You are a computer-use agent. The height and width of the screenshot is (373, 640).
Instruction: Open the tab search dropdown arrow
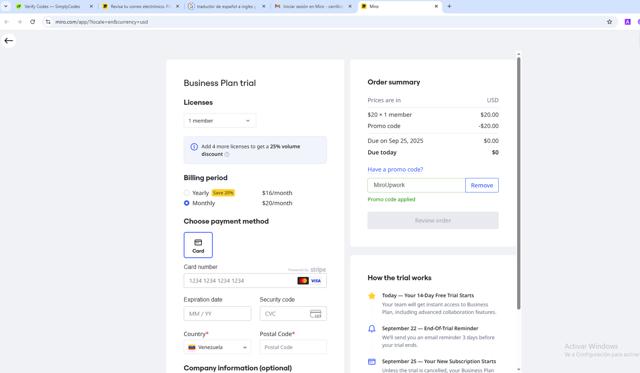pyautogui.click(x=6, y=6)
